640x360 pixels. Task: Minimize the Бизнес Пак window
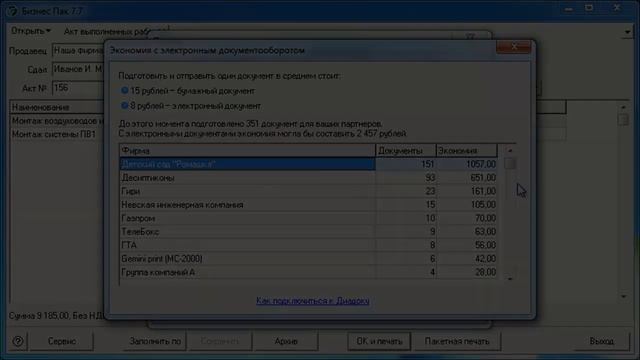click(x=569, y=9)
